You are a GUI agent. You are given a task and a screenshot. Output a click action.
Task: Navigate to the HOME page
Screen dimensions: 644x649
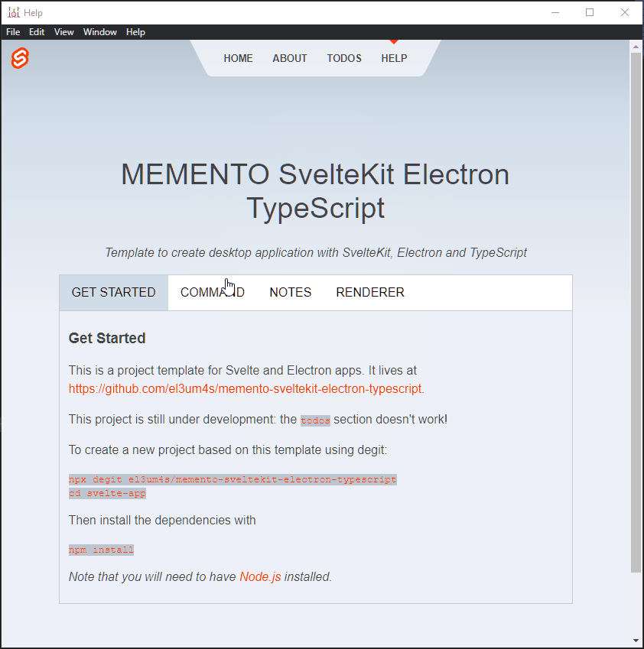238,58
